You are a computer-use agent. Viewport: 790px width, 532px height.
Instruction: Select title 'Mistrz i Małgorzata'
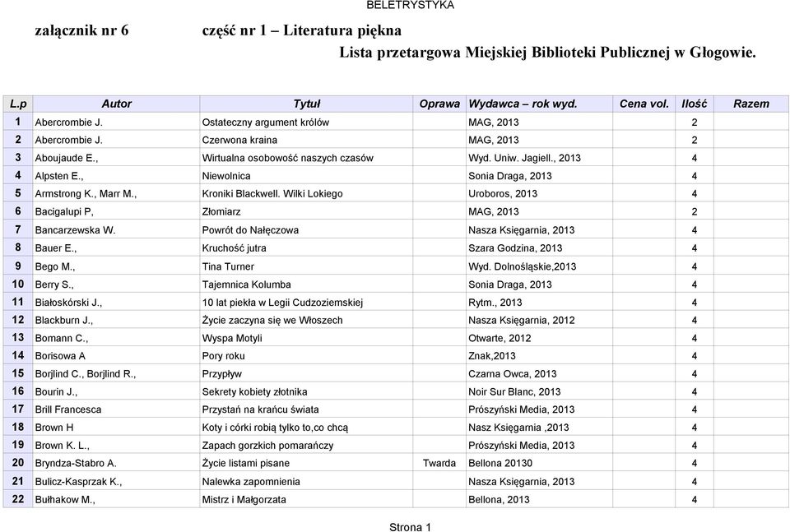(244, 500)
